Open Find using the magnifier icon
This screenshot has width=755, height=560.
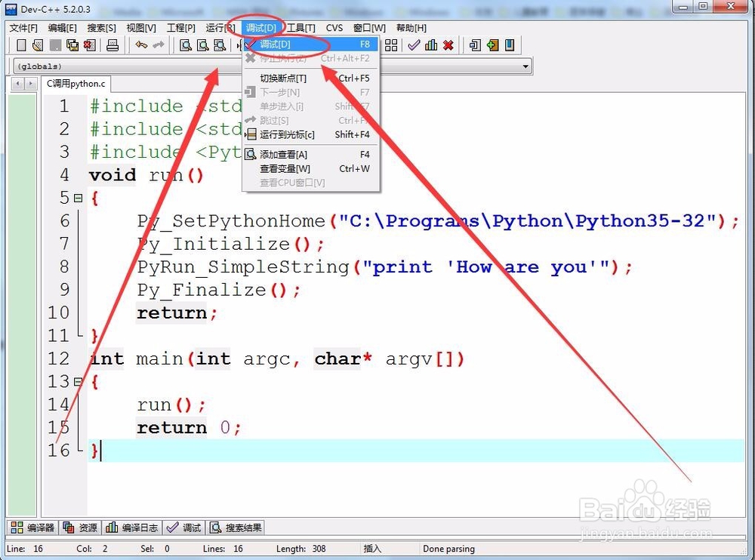[x=186, y=45]
